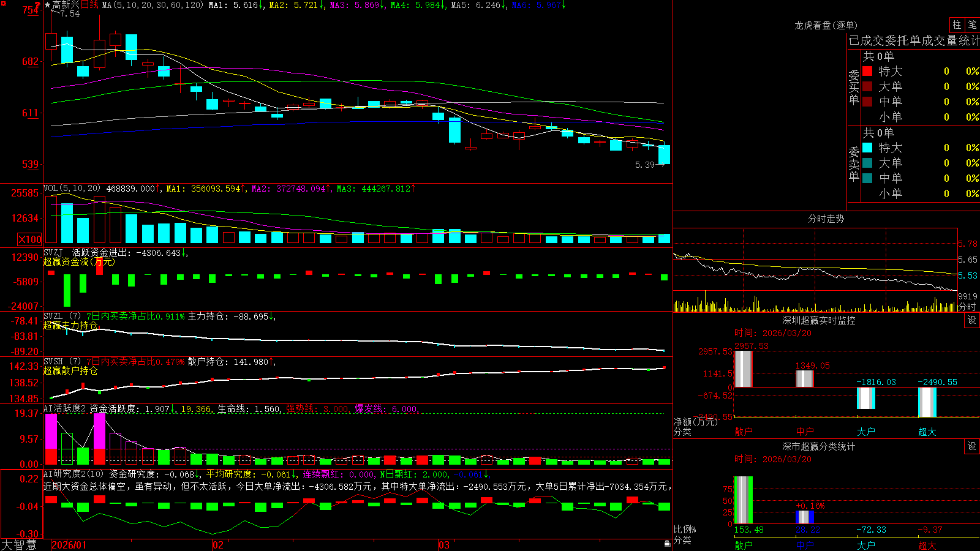Select the 分时走势 panel title
This screenshot has width=980, height=551.
(826, 219)
